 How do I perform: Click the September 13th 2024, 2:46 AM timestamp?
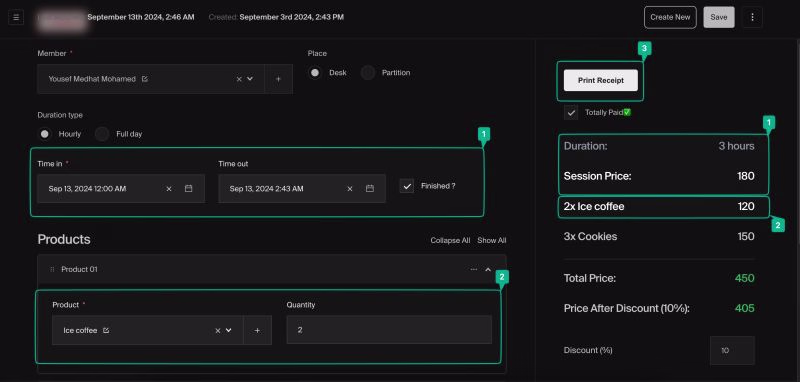[x=141, y=17]
